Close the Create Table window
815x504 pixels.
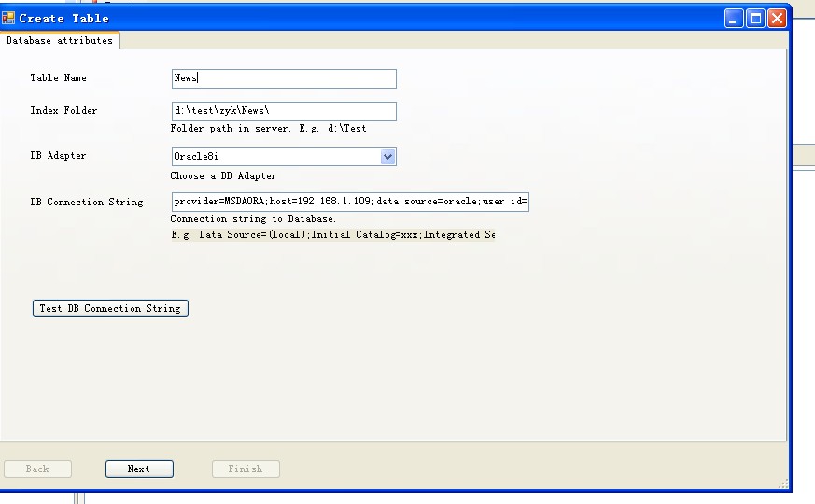tap(777, 19)
